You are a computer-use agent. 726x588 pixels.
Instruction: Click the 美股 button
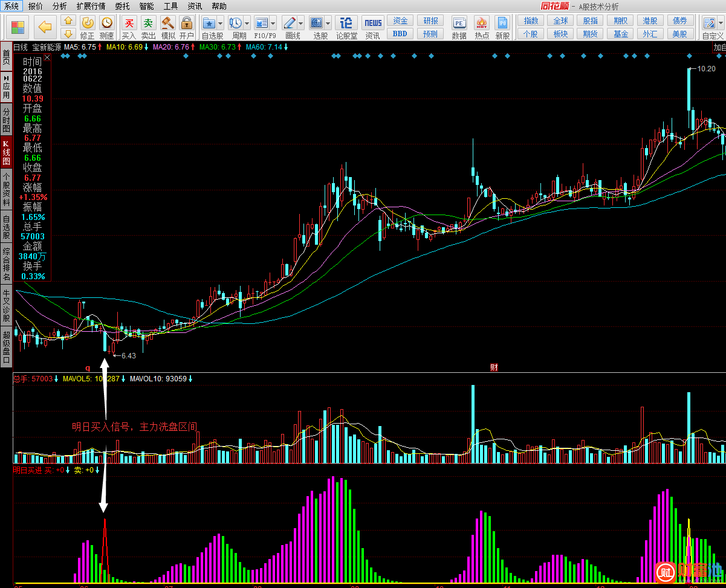pos(680,34)
